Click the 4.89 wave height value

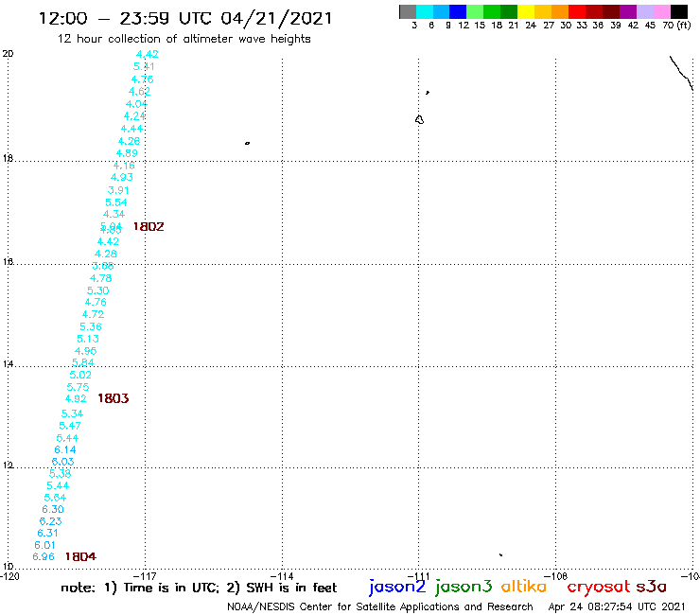(x=127, y=153)
